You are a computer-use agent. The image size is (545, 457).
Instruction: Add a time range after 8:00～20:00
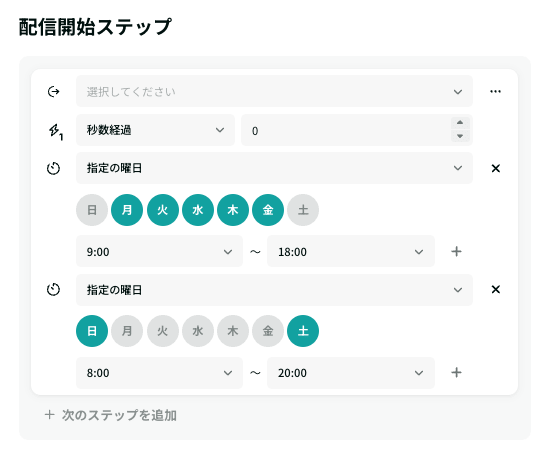pyautogui.click(x=456, y=373)
